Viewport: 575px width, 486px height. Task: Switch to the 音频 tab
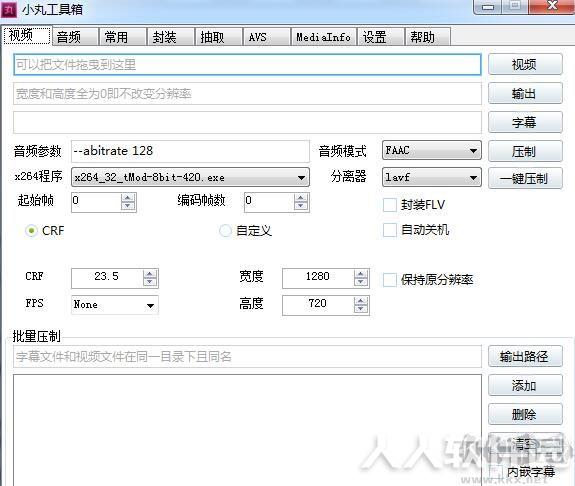(x=76, y=37)
